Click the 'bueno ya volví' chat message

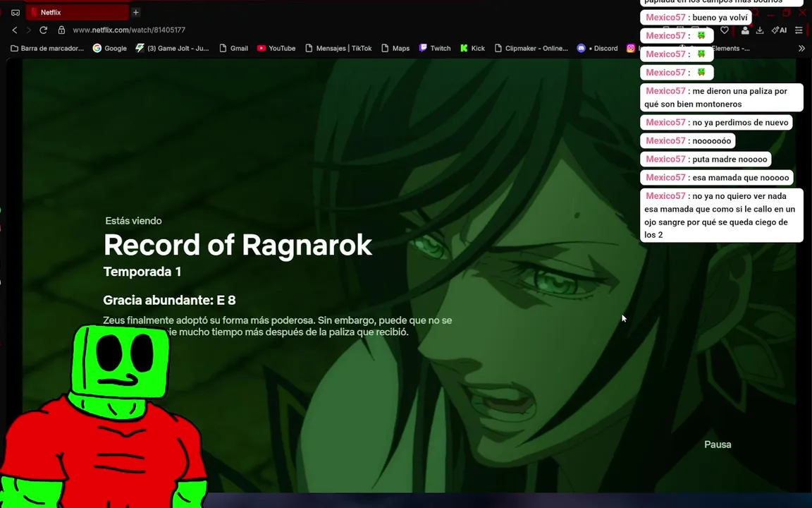pos(696,18)
